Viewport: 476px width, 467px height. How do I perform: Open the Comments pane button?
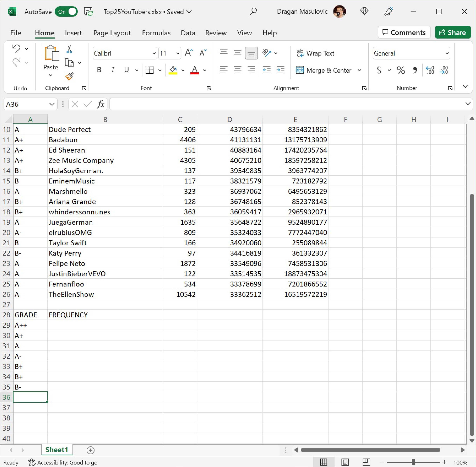pos(404,32)
